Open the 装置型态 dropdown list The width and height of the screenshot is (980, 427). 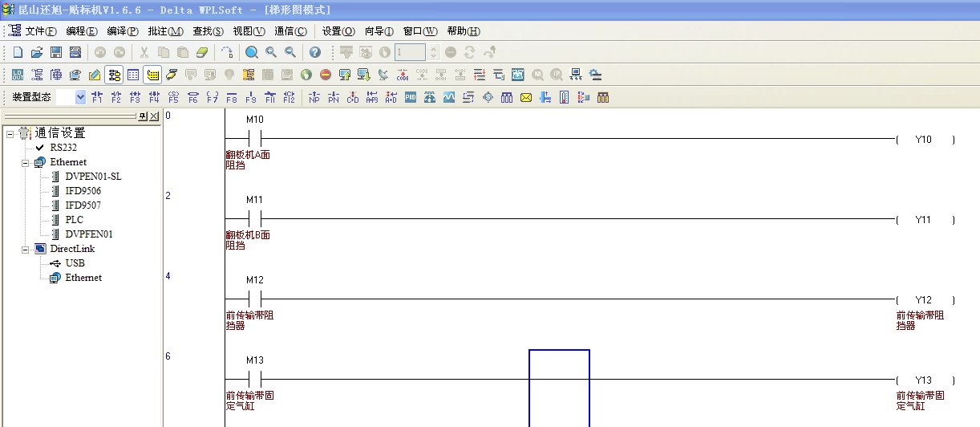tap(80, 97)
